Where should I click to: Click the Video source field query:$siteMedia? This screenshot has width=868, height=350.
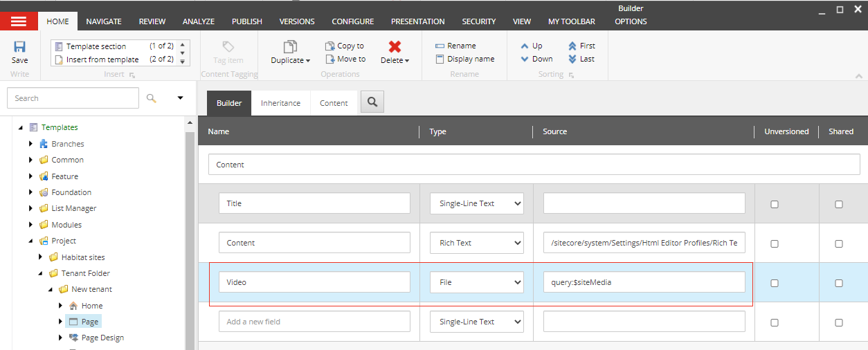644,282
